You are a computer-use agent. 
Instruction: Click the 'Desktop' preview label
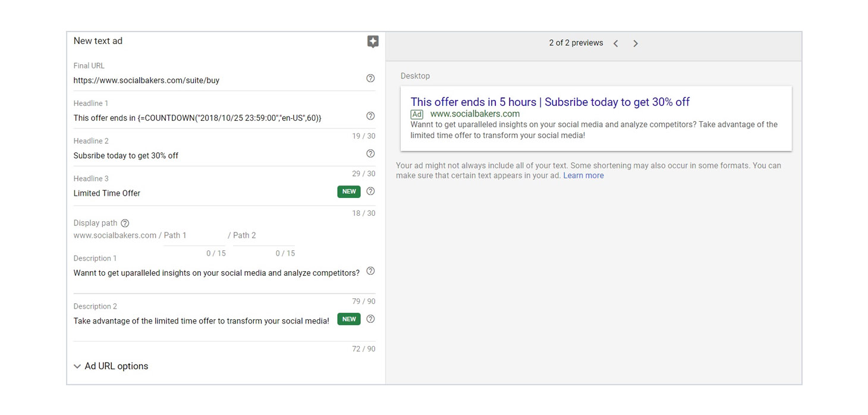click(x=415, y=76)
